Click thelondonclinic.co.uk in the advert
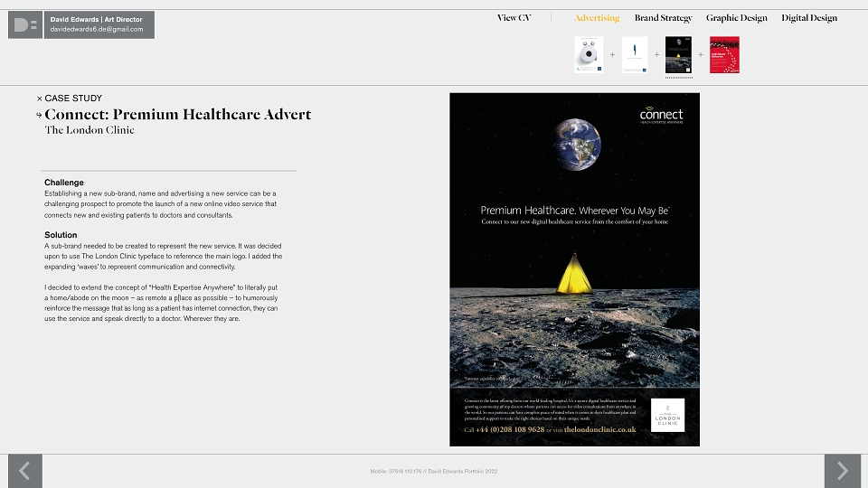The image size is (868, 488). pos(600,429)
